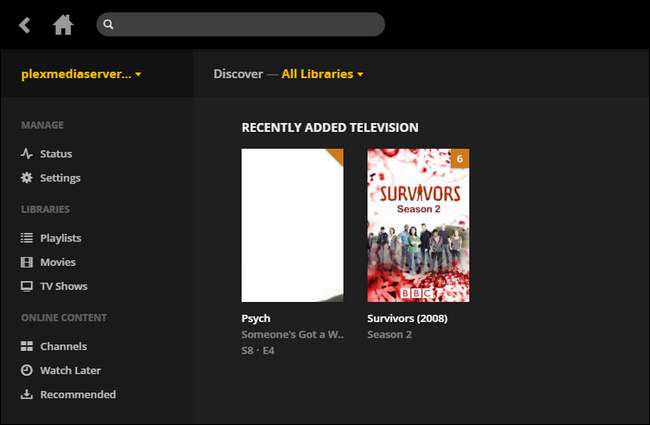Open Settings in sidebar
The image size is (650, 425).
60,178
